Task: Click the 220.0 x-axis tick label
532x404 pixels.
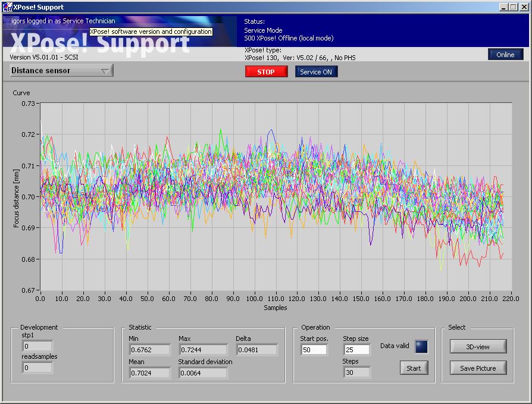Action: (x=511, y=299)
